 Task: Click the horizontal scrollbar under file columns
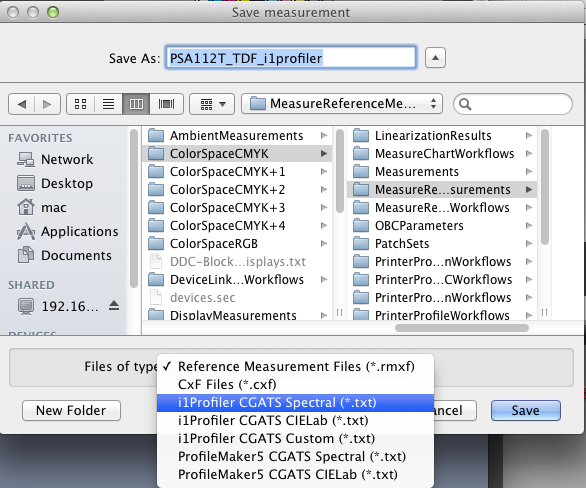click(462, 328)
